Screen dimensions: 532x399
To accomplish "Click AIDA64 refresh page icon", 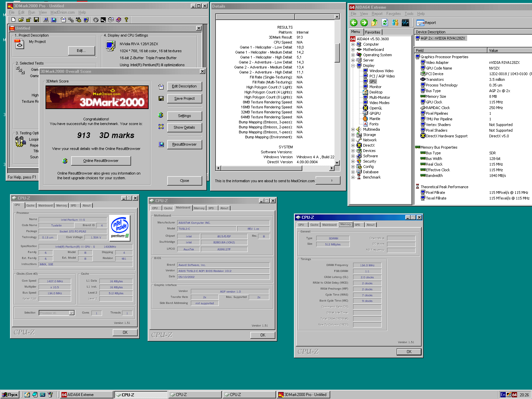I will pos(385,23).
